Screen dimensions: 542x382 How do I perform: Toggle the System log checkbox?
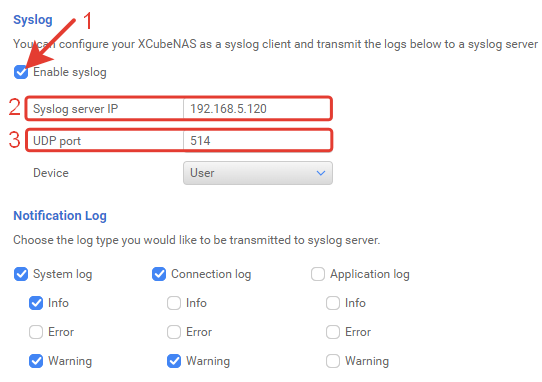click(x=21, y=274)
